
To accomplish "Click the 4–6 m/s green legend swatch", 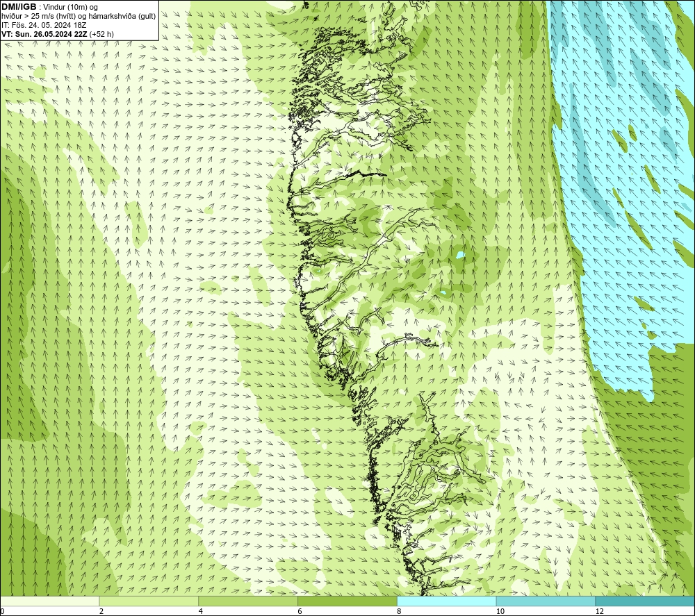I will [248, 601].
